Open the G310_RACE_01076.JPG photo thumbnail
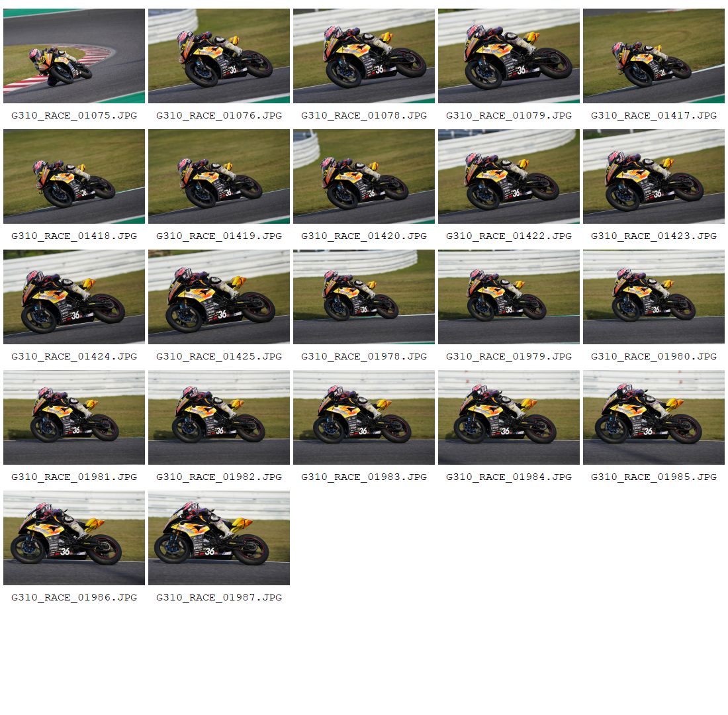The height and width of the screenshot is (715, 728). (218, 56)
